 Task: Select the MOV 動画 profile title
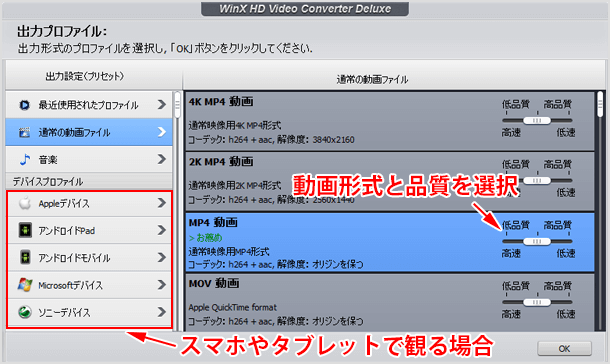[214, 283]
